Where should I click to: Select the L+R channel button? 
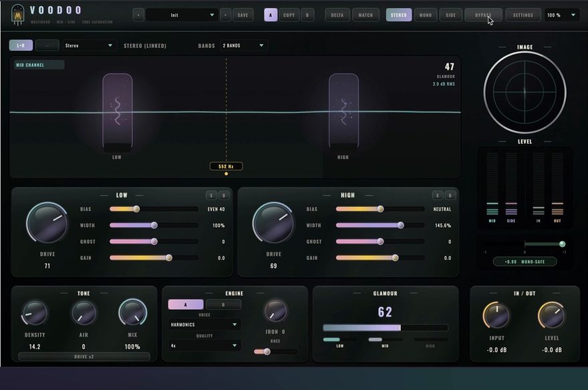(21, 45)
